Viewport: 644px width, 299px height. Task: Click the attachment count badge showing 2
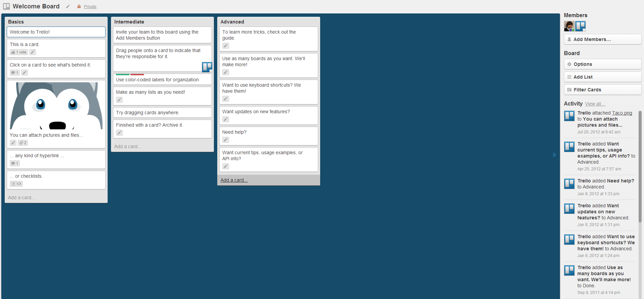23,143
